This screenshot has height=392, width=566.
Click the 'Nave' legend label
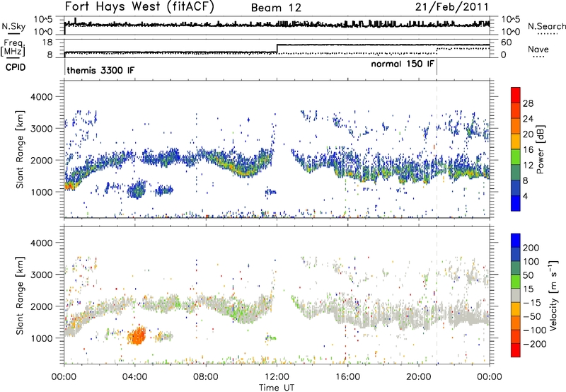click(538, 50)
